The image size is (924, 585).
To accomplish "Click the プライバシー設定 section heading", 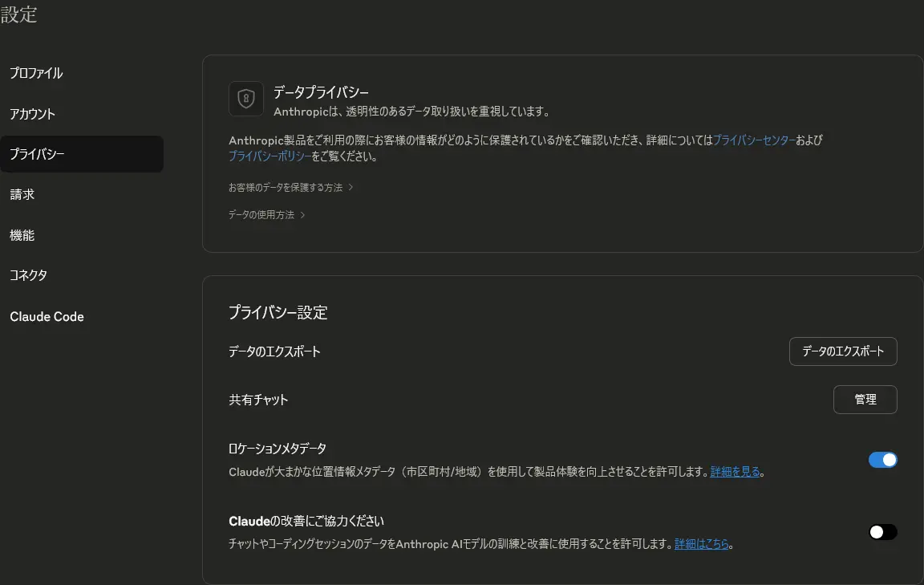I will [278, 312].
